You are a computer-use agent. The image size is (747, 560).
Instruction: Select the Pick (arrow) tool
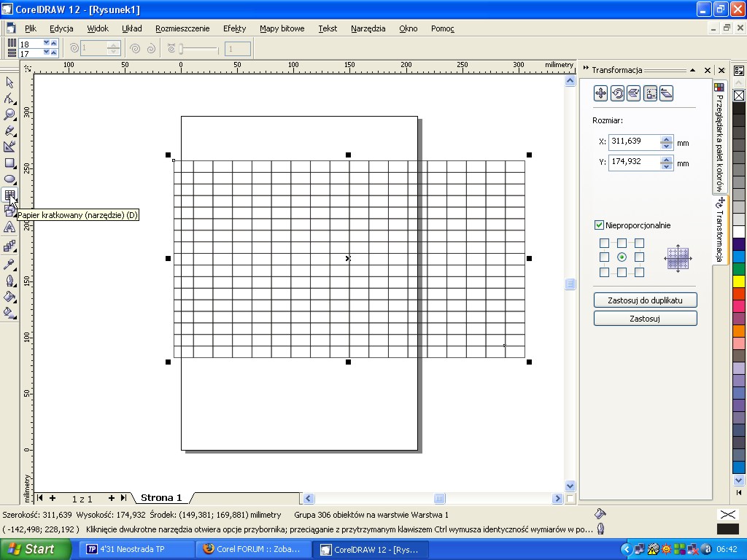click(x=9, y=82)
